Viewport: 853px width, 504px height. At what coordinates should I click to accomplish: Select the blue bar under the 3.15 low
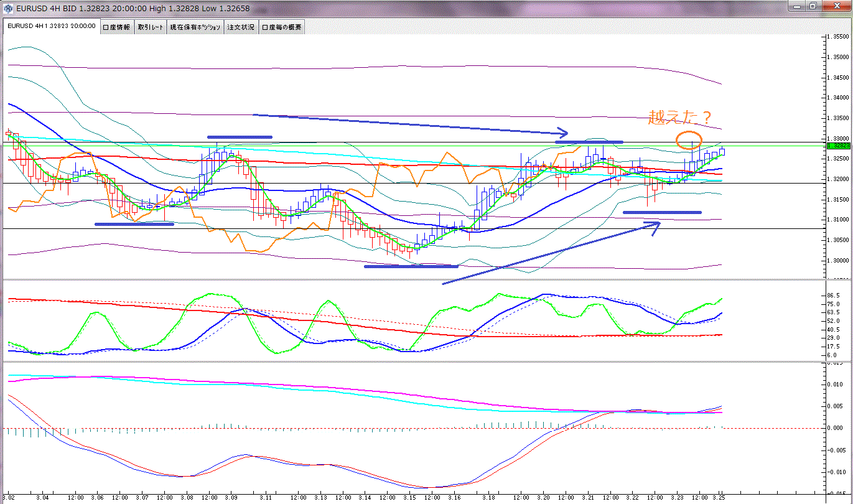pyautogui.click(x=411, y=266)
